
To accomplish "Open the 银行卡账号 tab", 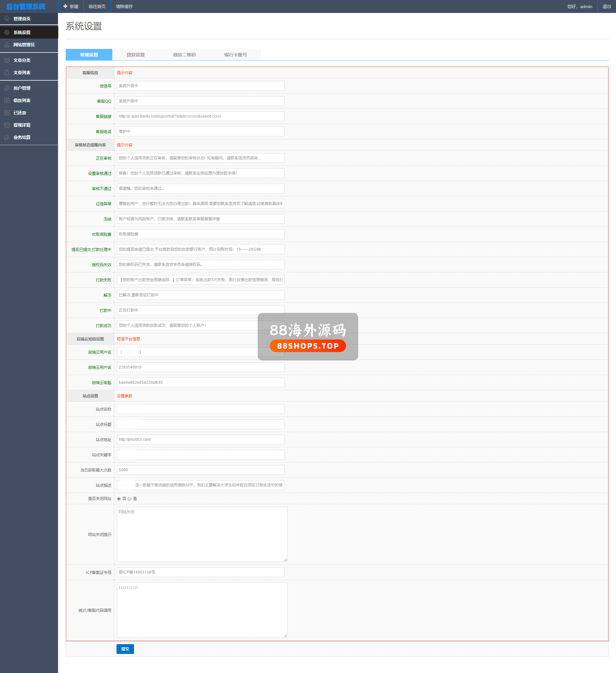I will pos(235,55).
